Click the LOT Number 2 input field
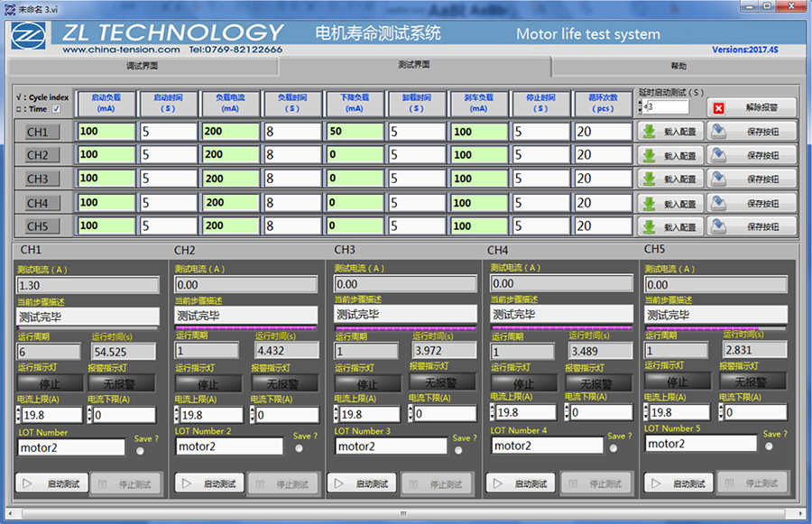This screenshot has height=524, width=812. [231, 446]
